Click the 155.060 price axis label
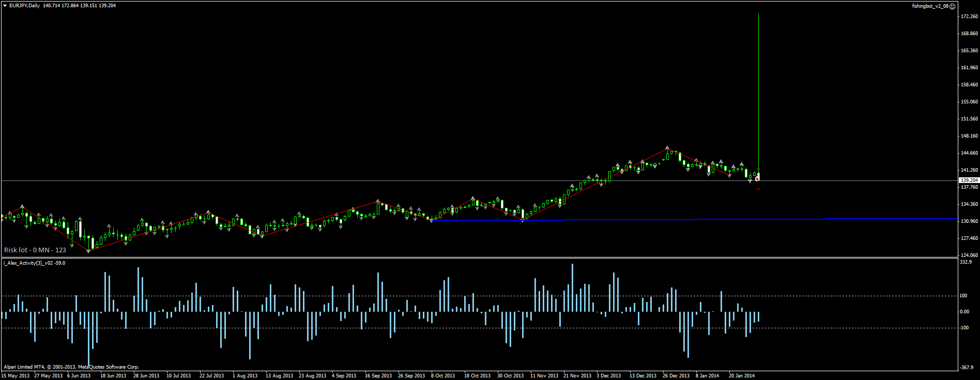Screen dimensions: 980x380 969,102
